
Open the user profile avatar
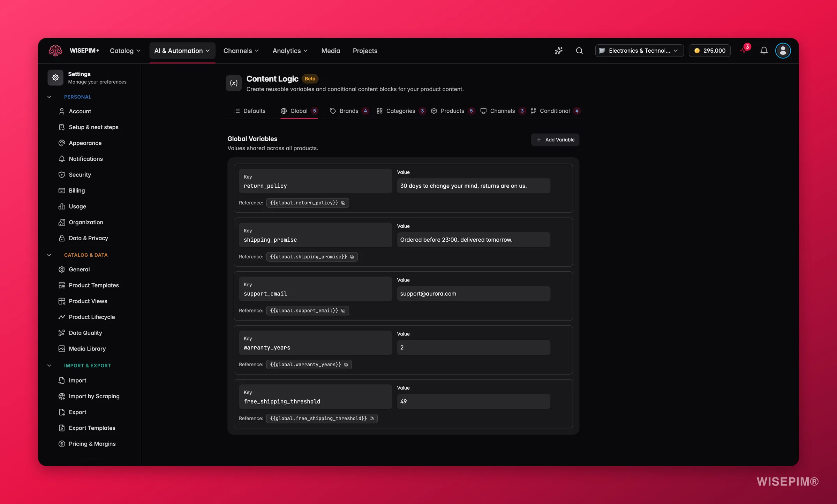783,51
